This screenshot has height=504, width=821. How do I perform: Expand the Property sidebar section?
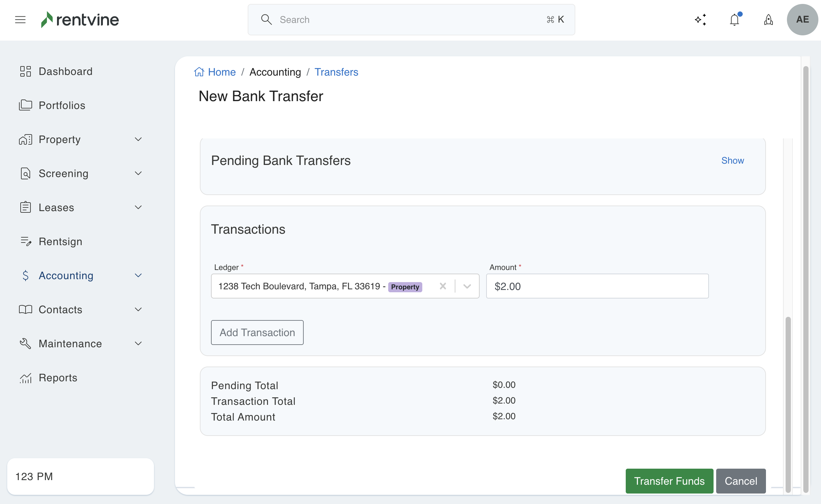tap(138, 139)
